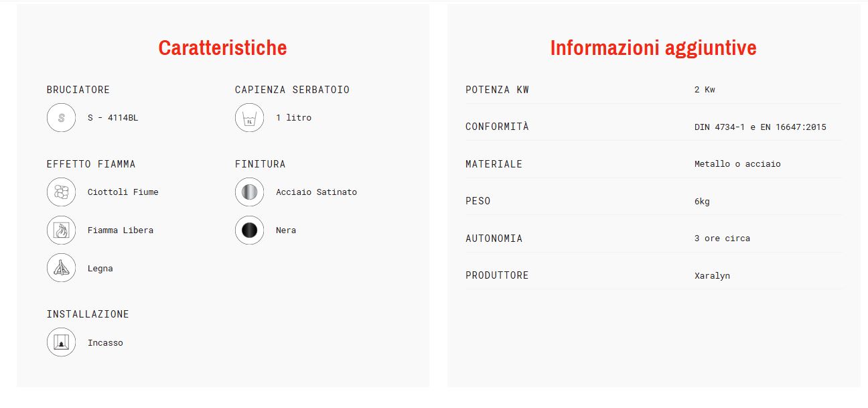Click the S burner icon
Viewport: 868px width, 408px height.
coord(61,118)
